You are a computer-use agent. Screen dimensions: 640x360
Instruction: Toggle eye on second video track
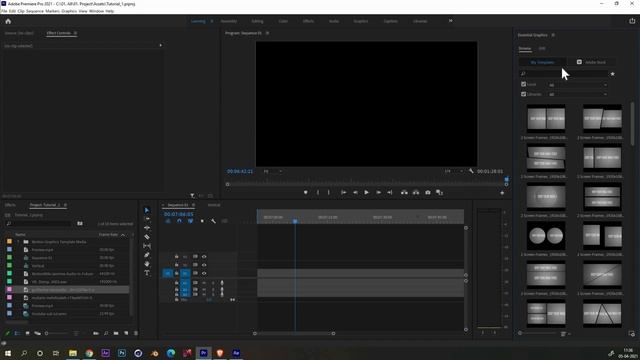point(204,265)
